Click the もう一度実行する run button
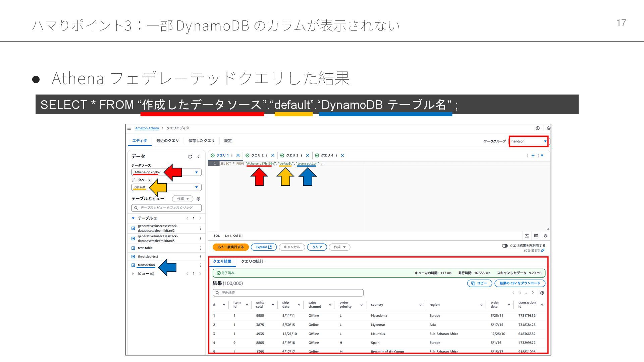Screen dimensions: 644x362 point(230,247)
